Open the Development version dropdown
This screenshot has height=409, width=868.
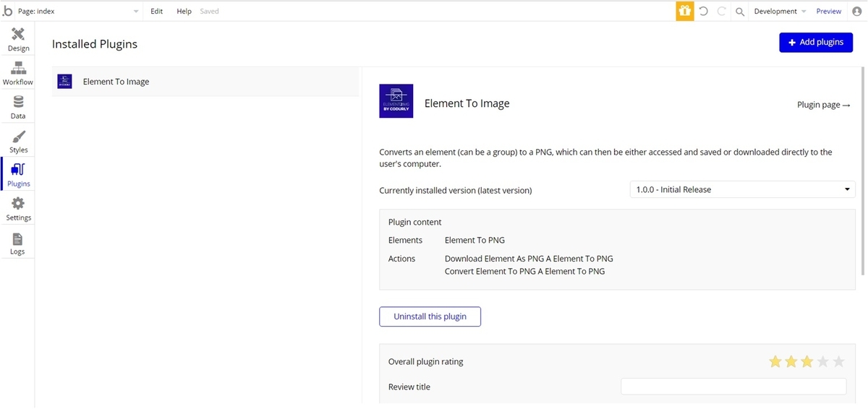pos(780,11)
